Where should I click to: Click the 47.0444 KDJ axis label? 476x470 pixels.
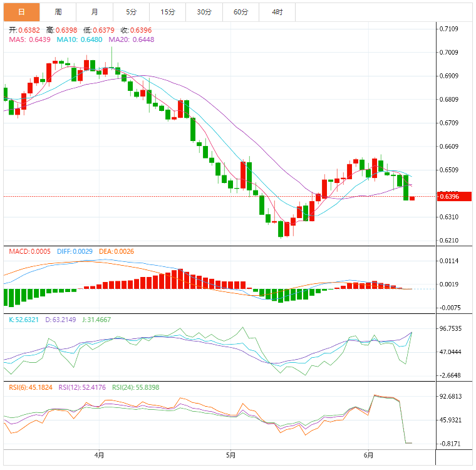(450, 352)
